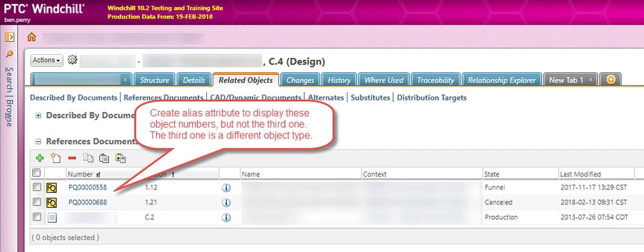This screenshot has height=252, width=644.
Task: Check the box for the Production document row
Action: point(37,217)
